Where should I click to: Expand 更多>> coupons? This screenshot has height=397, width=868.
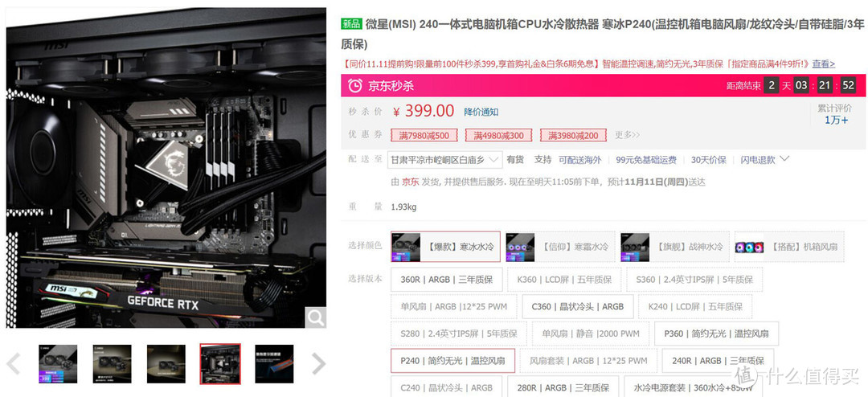pyautogui.click(x=627, y=134)
